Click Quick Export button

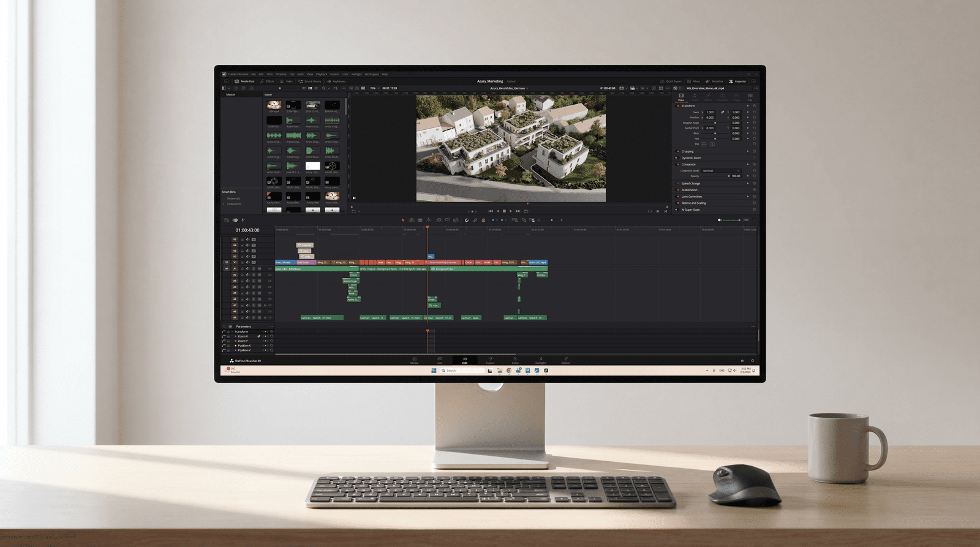click(x=671, y=81)
